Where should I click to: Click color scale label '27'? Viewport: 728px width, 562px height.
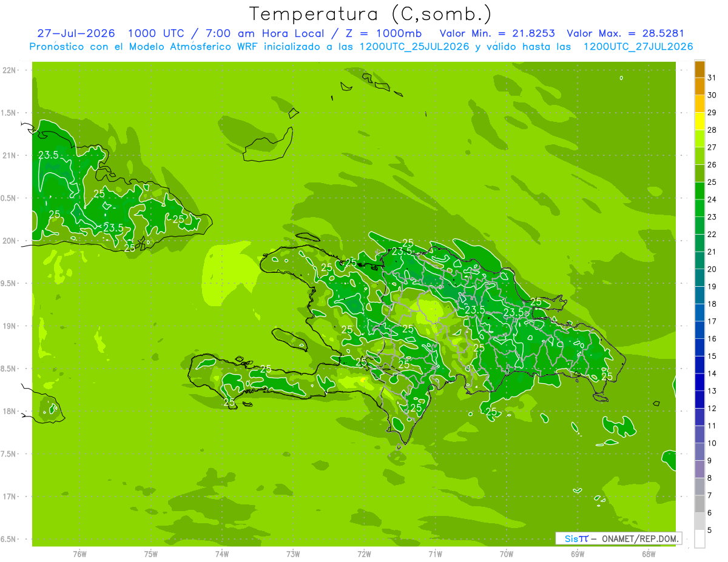click(712, 147)
